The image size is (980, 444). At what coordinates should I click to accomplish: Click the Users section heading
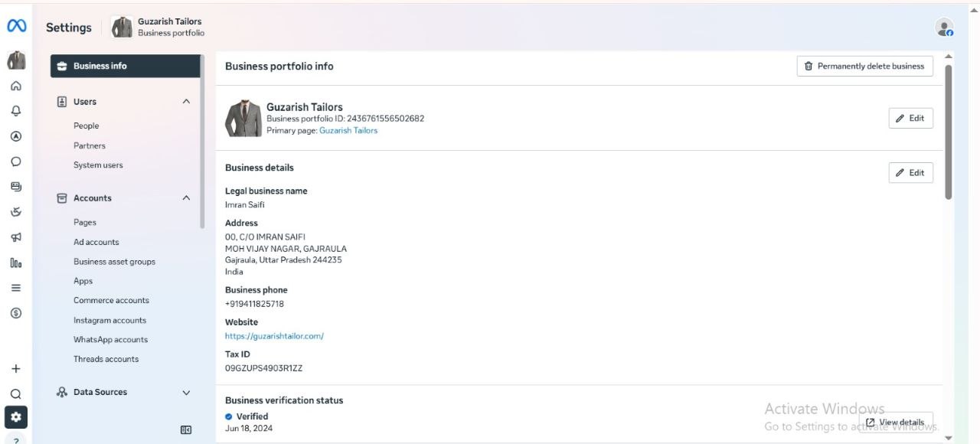[x=85, y=102]
